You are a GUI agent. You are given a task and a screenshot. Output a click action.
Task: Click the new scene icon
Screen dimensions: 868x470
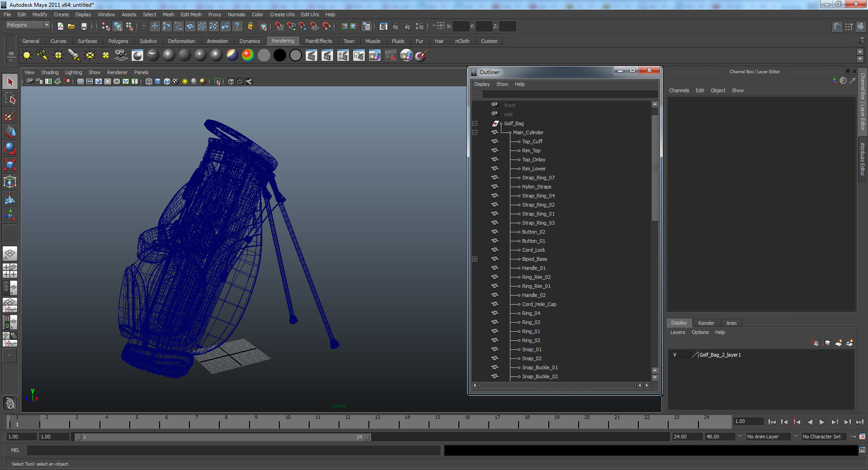60,26
